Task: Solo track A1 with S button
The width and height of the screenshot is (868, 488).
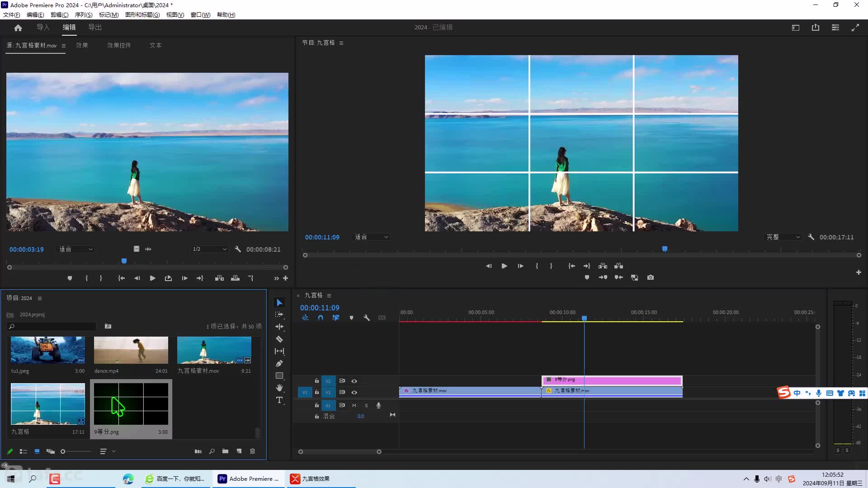Action: click(366, 405)
